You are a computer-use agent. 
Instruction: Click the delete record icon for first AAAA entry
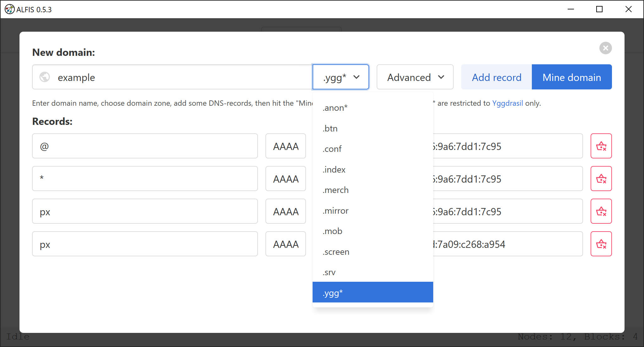point(602,146)
